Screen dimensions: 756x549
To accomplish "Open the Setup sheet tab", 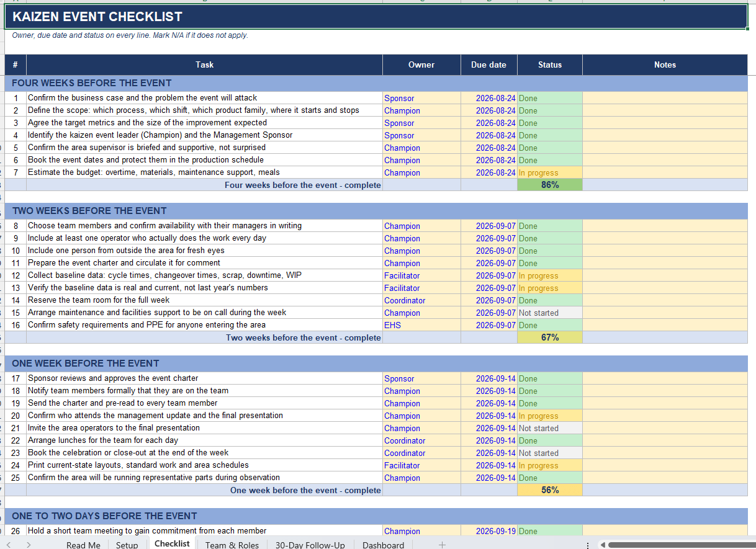I will pos(127,545).
